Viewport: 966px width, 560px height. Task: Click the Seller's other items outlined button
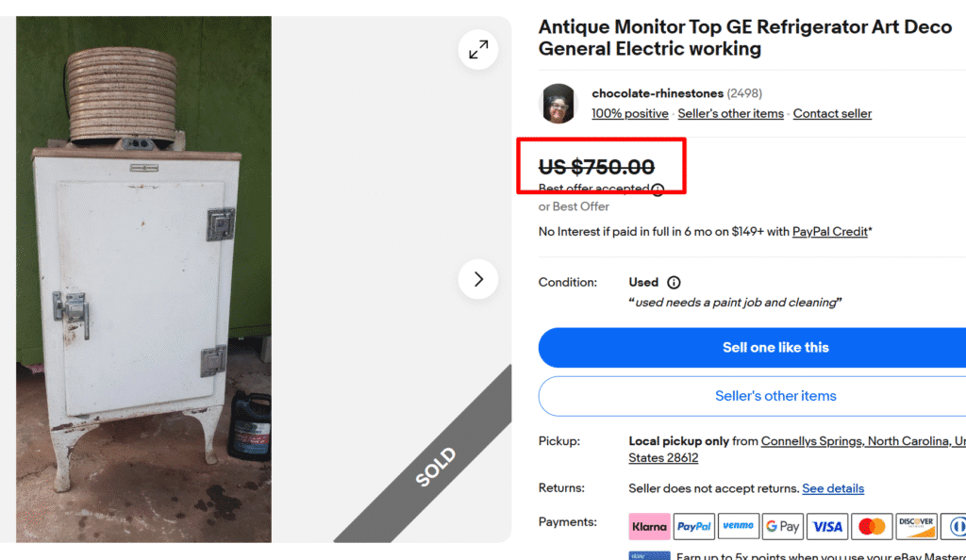775,396
